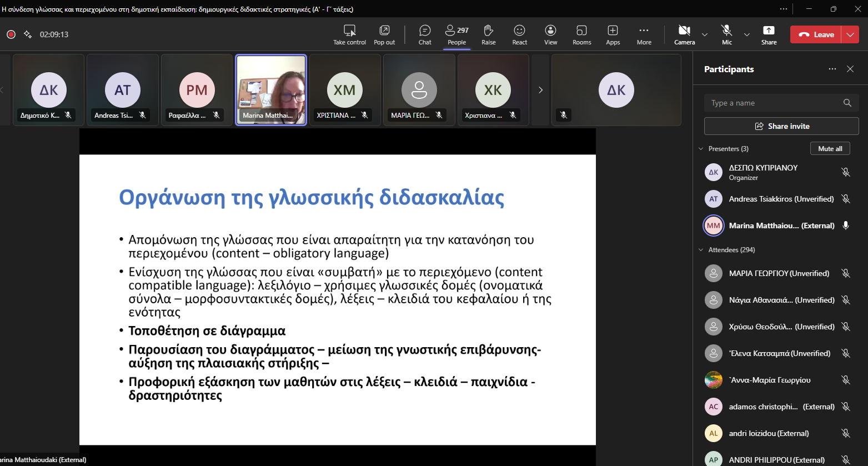Open the Chat panel
The width and height of the screenshot is (868, 466).
click(x=425, y=34)
